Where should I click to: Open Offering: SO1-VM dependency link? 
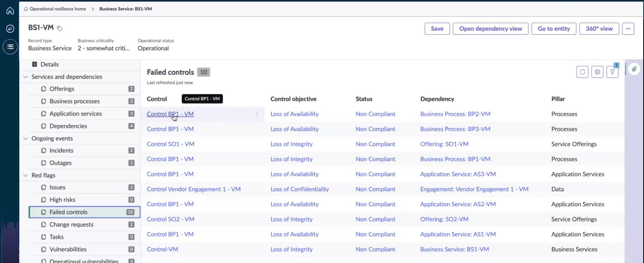coord(444,144)
